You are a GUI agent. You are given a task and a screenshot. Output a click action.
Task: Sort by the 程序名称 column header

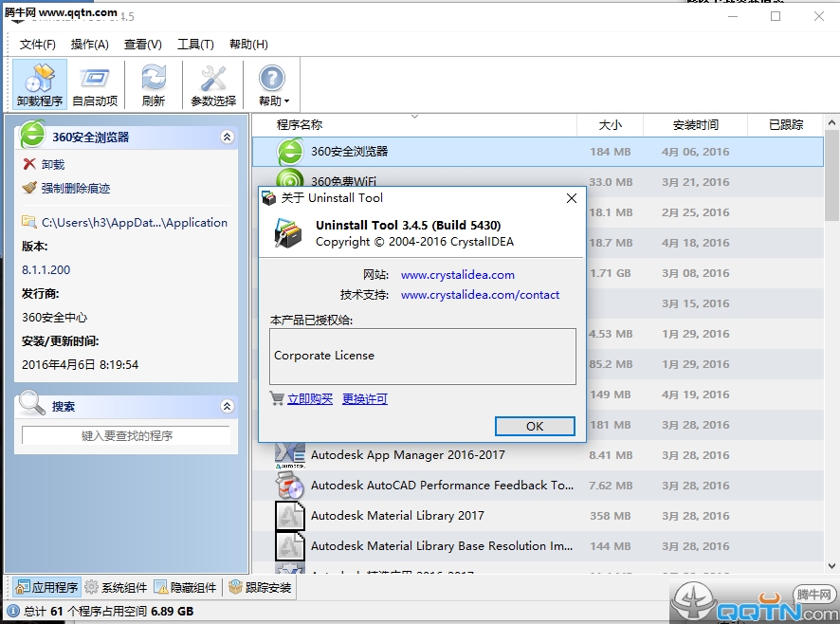tap(414, 124)
